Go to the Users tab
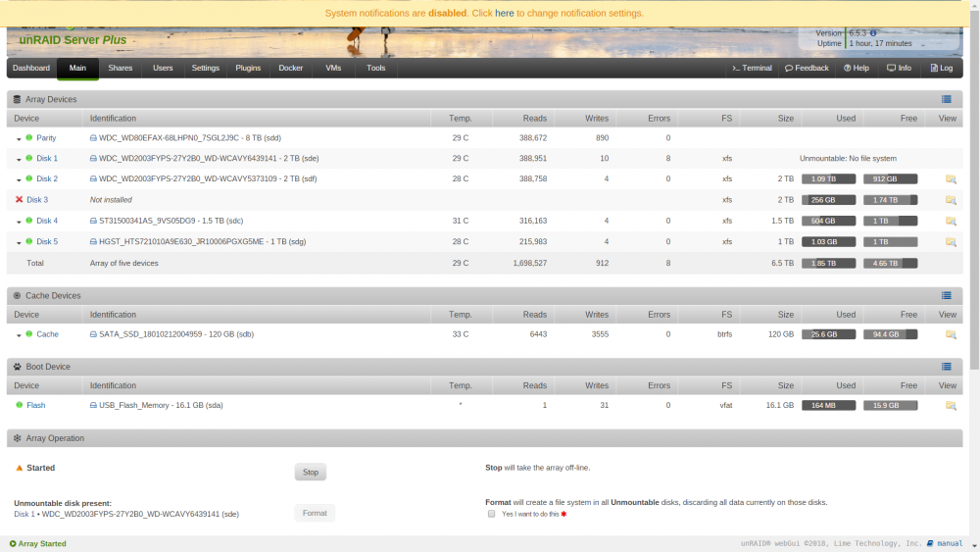 pos(163,68)
